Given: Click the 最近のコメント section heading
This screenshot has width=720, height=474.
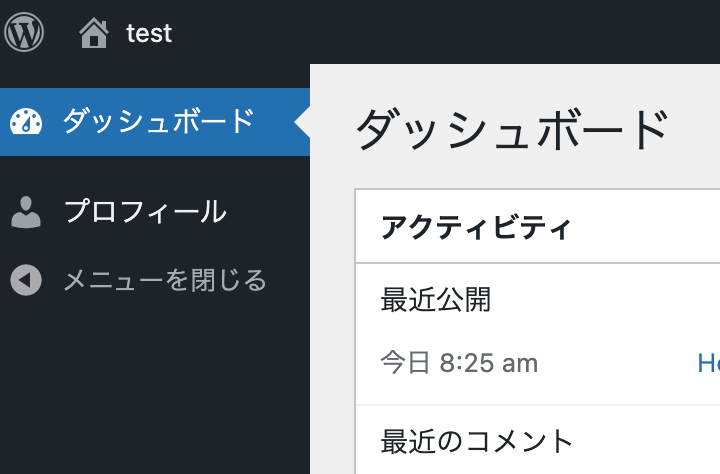Looking at the screenshot, I should click(x=477, y=441).
